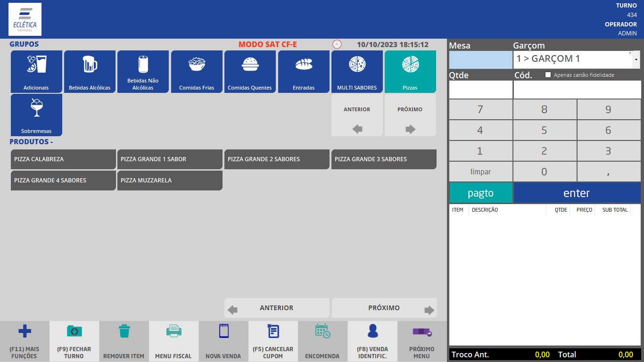Viewport: 644px width, 362px height.
Task: Open (F11) Mais Funções
Action: pos(25,341)
